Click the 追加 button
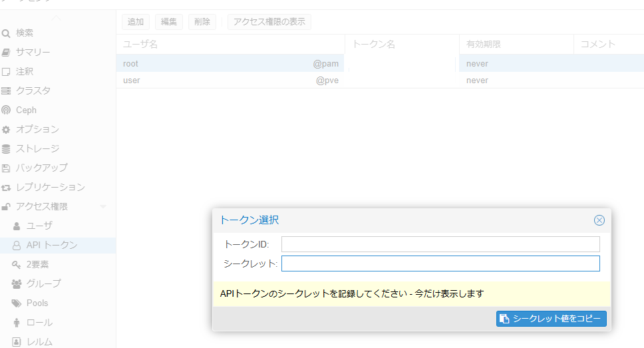Screen dimensions: 644x348 point(136,22)
